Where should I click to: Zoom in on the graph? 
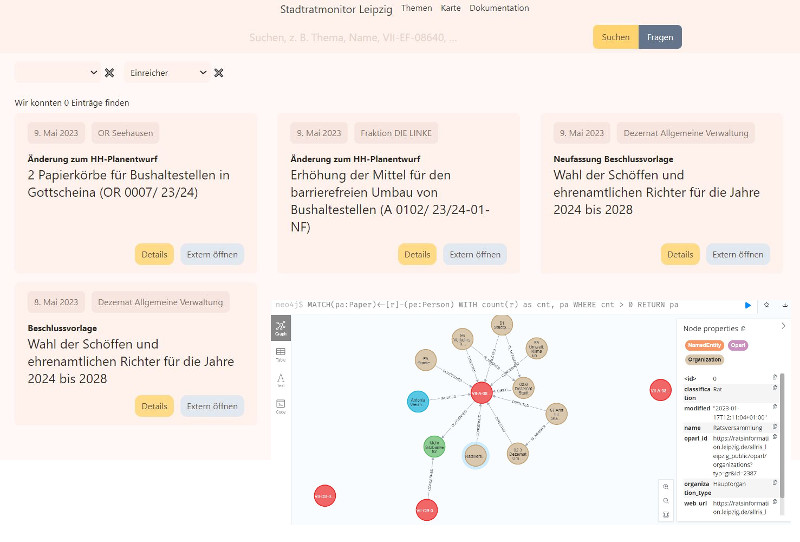point(665,486)
